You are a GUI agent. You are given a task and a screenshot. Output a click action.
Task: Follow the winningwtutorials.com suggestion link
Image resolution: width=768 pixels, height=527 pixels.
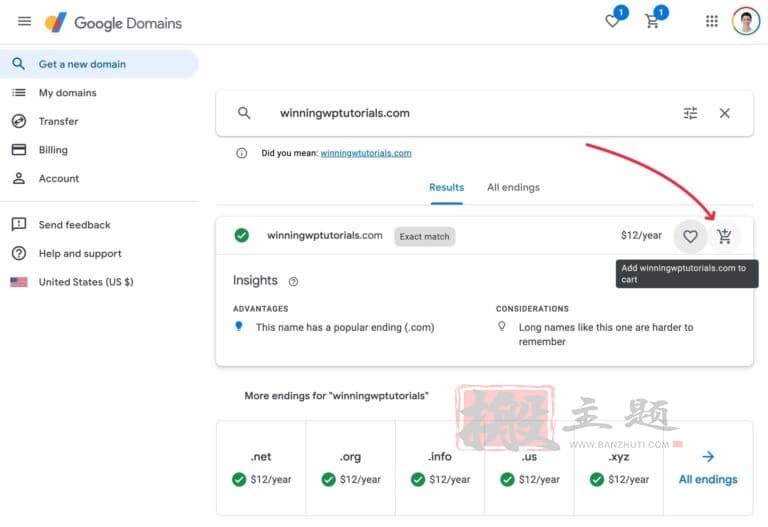click(366, 153)
